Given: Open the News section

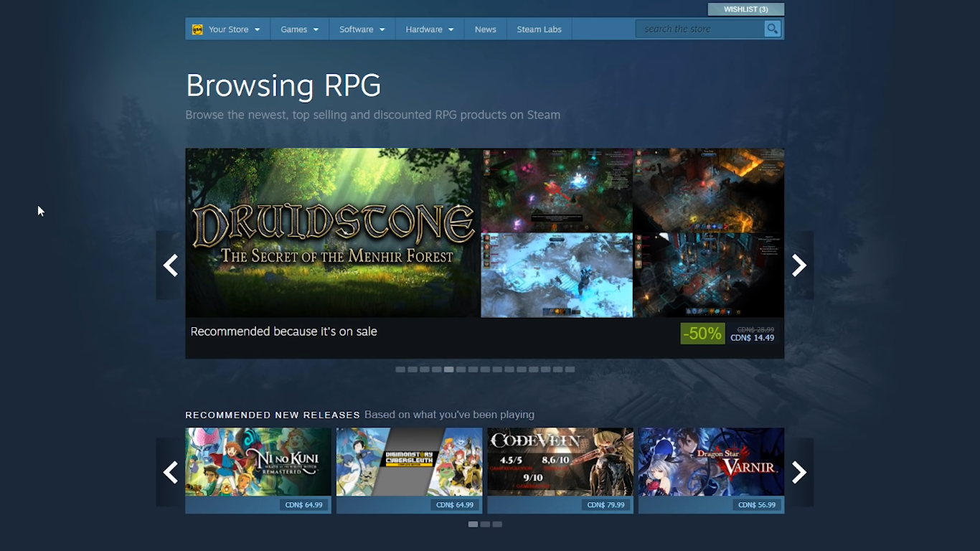Looking at the screenshot, I should point(485,29).
